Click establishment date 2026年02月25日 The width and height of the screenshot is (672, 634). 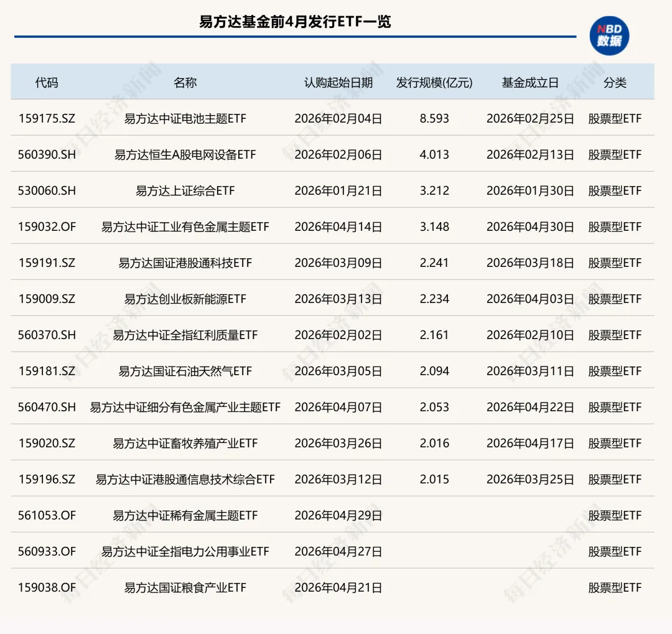click(530, 118)
